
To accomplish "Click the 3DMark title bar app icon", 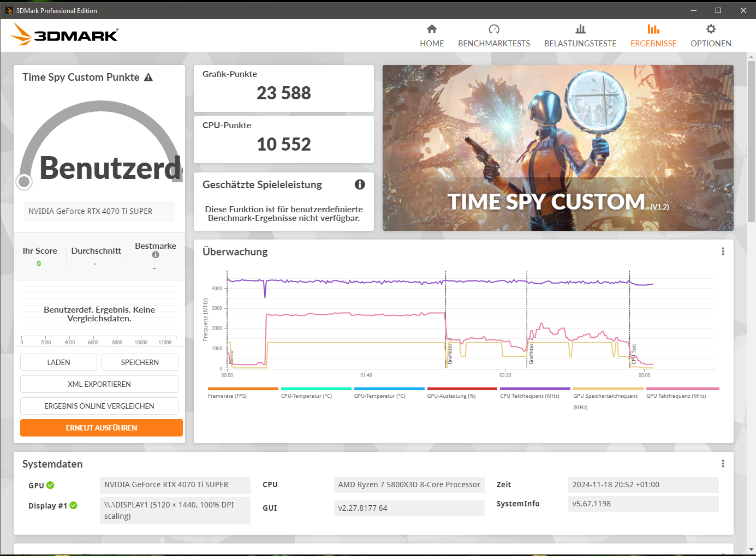I will [9, 10].
